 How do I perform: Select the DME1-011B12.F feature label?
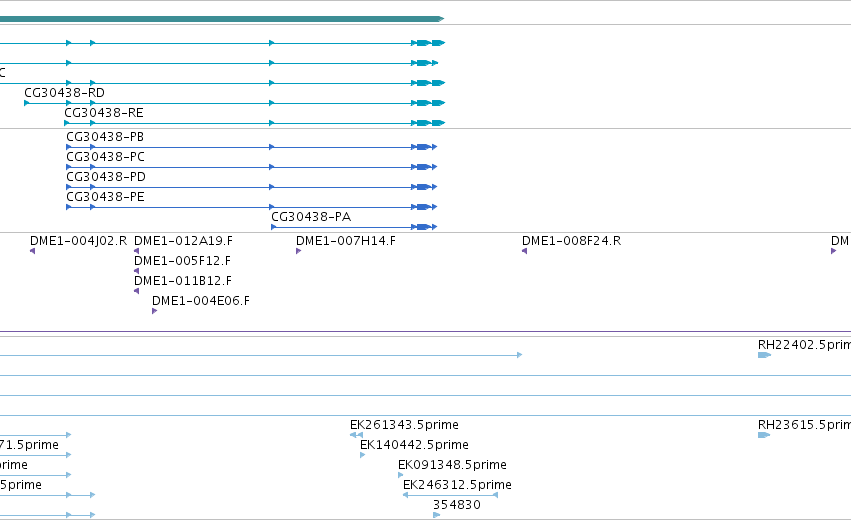182,281
